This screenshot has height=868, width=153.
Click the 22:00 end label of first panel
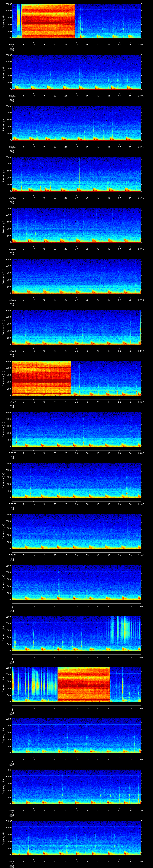(141, 44)
